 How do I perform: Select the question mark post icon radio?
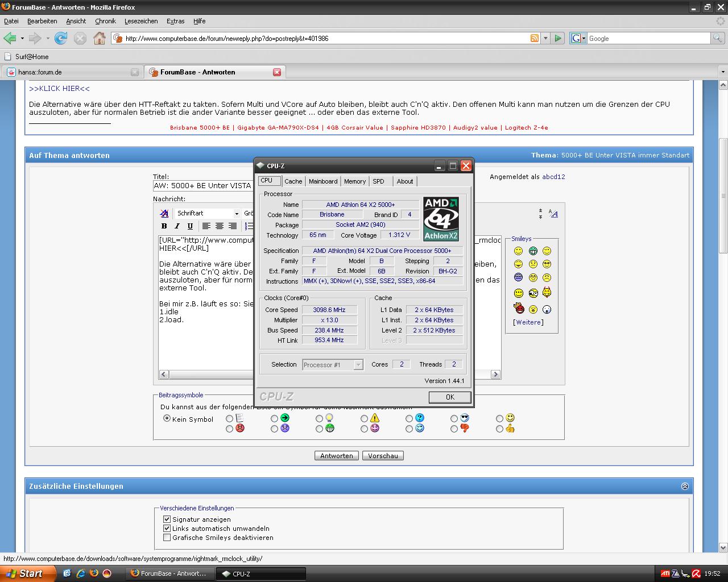coord(409,418)
